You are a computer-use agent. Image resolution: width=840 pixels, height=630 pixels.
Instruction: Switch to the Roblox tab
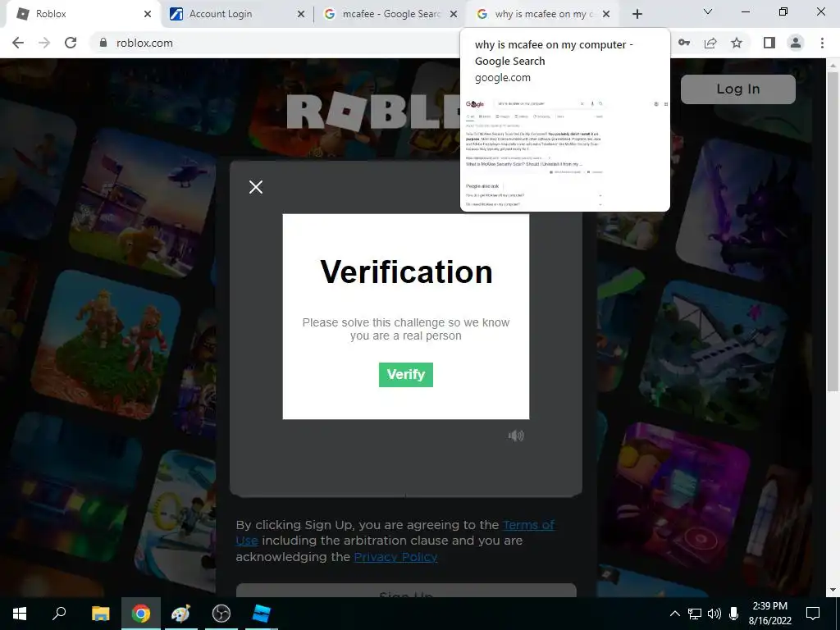tap(83, 14)
